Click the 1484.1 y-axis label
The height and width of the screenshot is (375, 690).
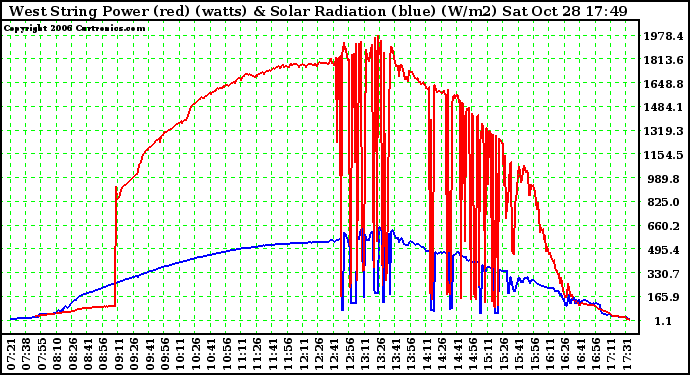coord(664,107)
